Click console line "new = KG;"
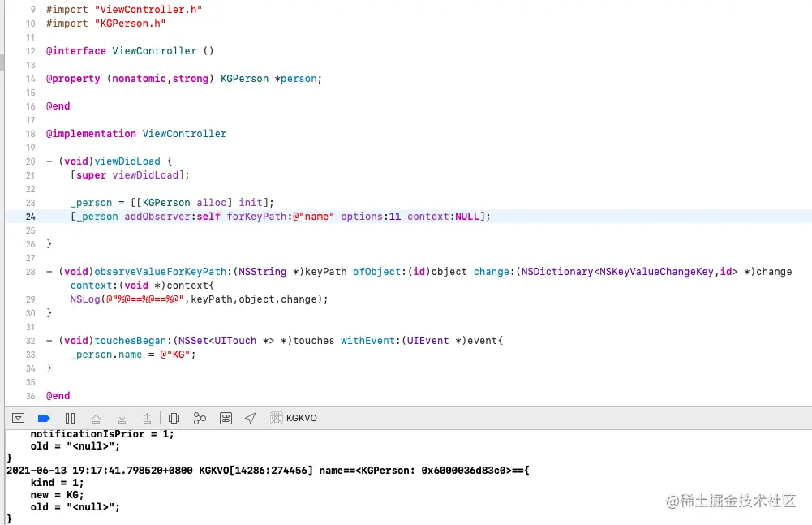This screenshot has width=812, height=525. click(57, 495)
